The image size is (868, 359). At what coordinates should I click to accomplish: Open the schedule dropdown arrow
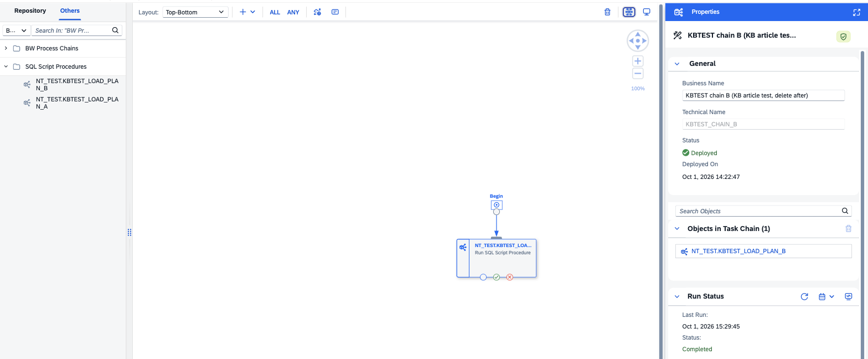831,296
